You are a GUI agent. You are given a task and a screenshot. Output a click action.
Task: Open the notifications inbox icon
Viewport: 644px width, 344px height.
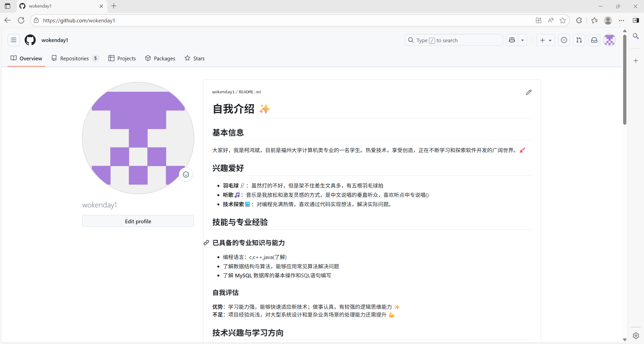[x=594, y=40]
